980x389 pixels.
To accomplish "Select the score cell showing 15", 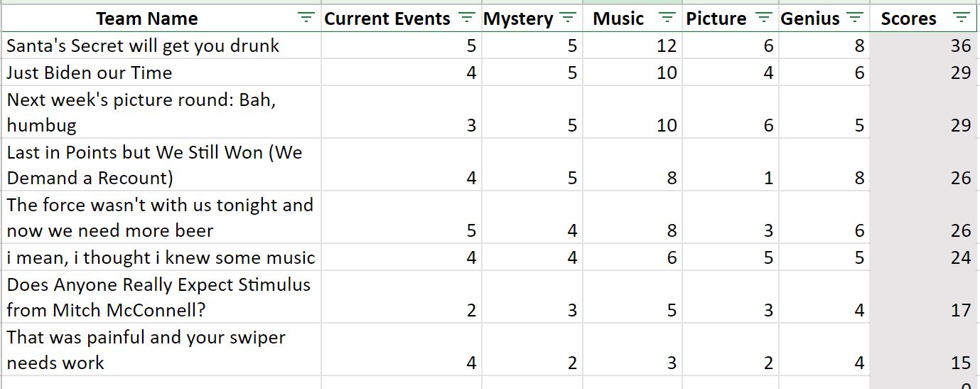I will [x=924, y=349].
